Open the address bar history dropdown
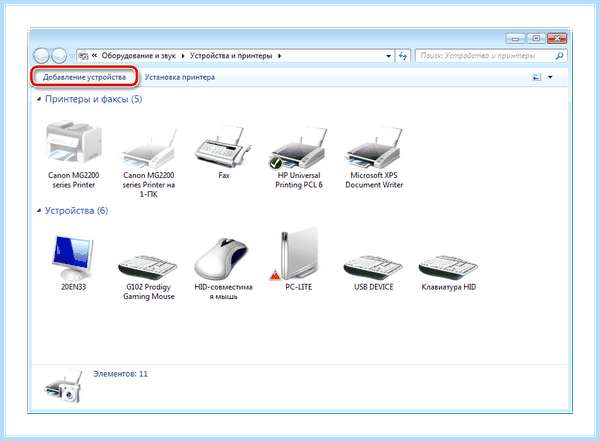The height and width of the screenshot is (441, 600). click(388, 56)
